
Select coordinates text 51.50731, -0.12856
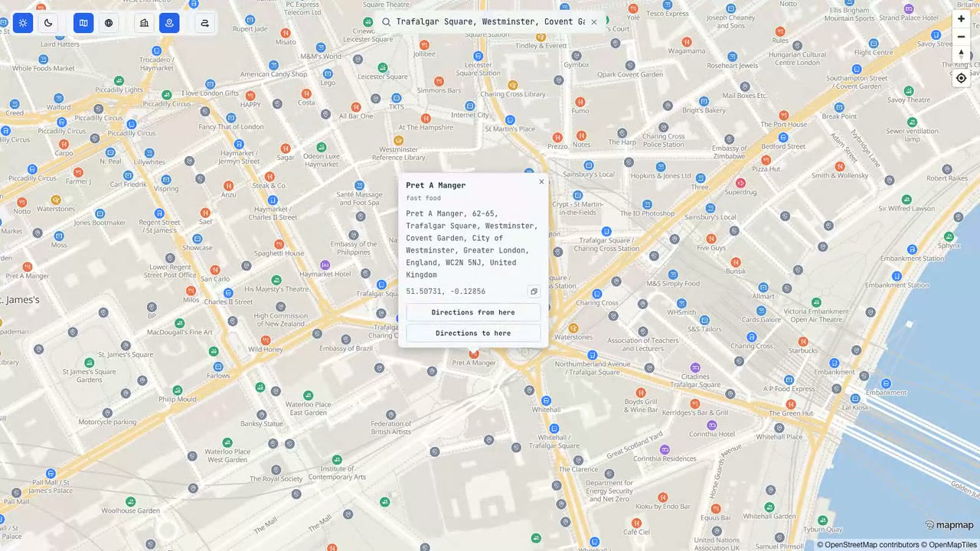coord(446,292)
